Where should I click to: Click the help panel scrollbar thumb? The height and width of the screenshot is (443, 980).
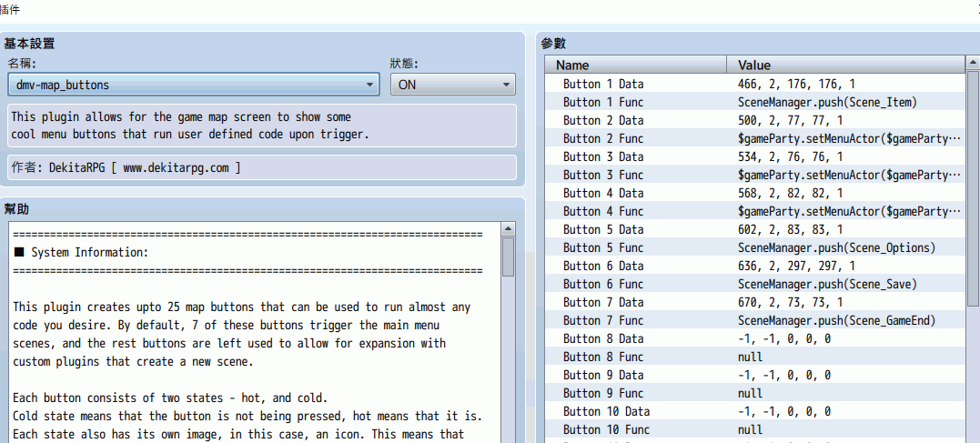[x=508, y=257]
